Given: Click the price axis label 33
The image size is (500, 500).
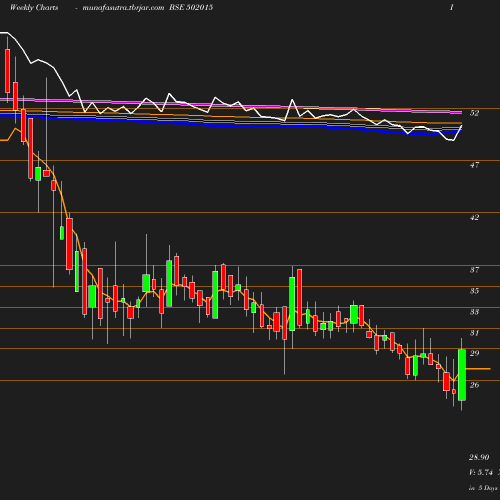Looking at the screenshot, I should pos(474,312).
